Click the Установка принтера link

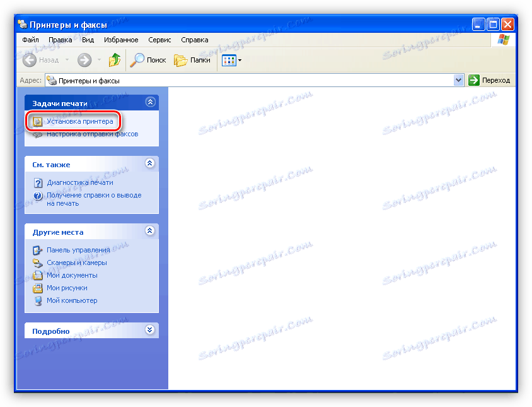pos(79,121)
